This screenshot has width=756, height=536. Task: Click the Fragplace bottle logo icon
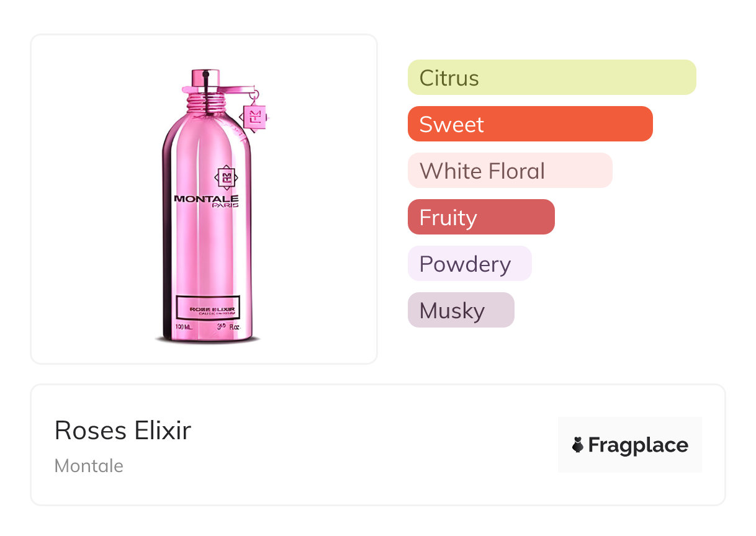click(x=578, y=445)
